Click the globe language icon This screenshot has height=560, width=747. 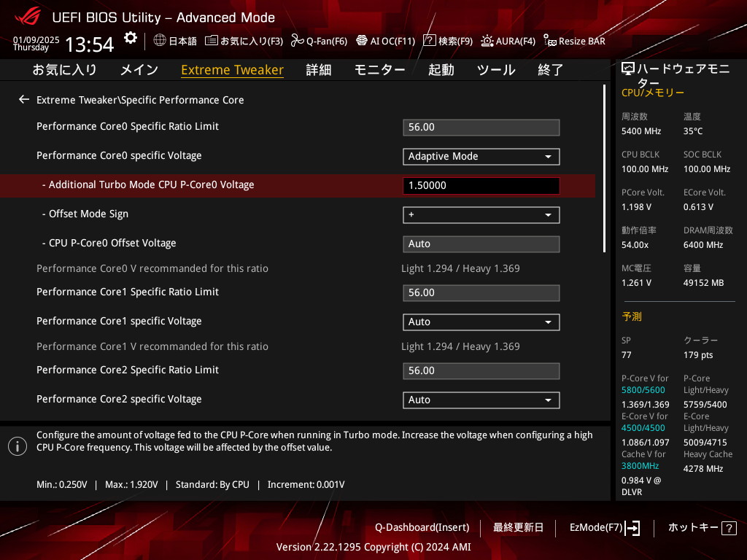point(160,41)
